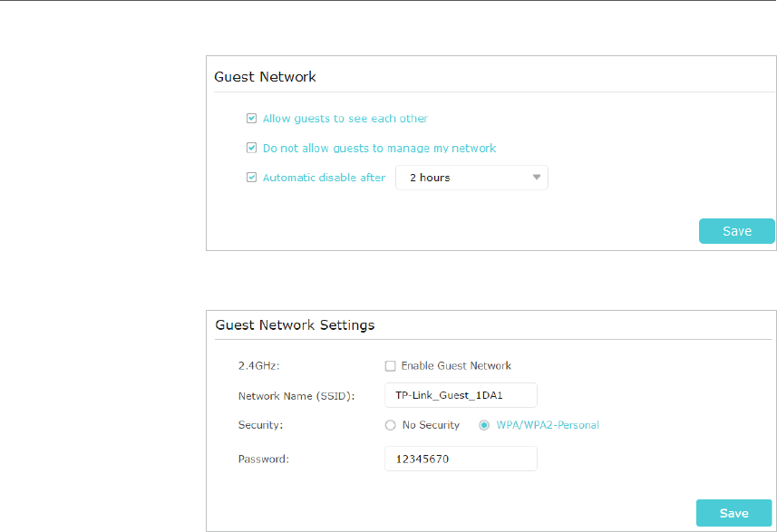Click the 'WPA/WPA2-Personal' label text
The width and height of the screenshot is (777, 532).
click(548, 425)
